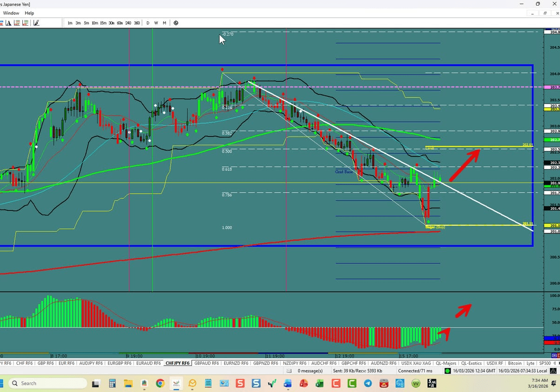Open the QL-Majors watchlist tab
Screen dimensions: 560x392
click(447, 363)
